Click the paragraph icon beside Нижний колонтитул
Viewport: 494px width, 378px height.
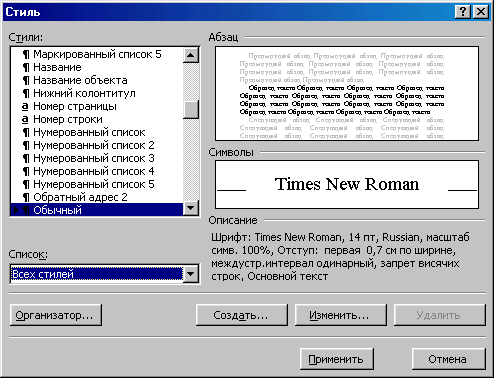click(26, 94)
